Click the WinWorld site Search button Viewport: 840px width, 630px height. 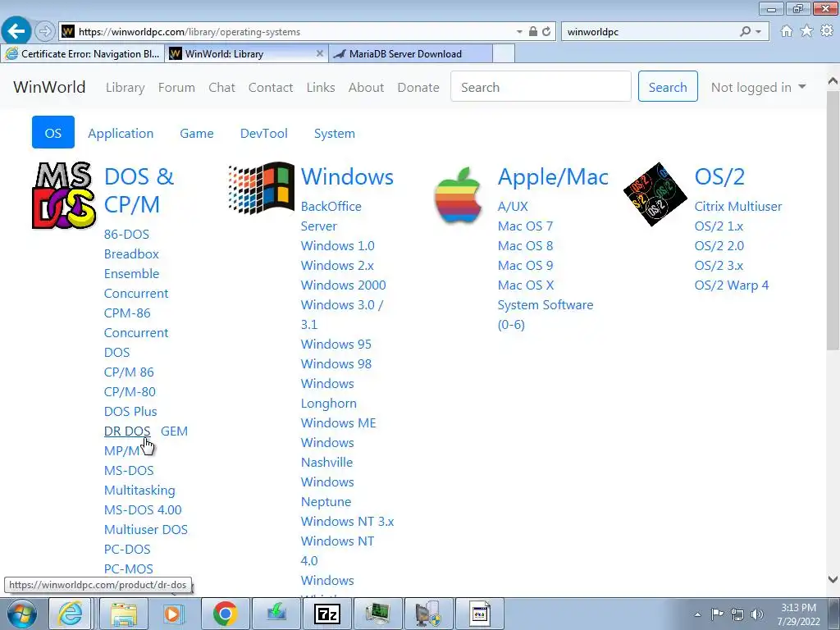668,86
